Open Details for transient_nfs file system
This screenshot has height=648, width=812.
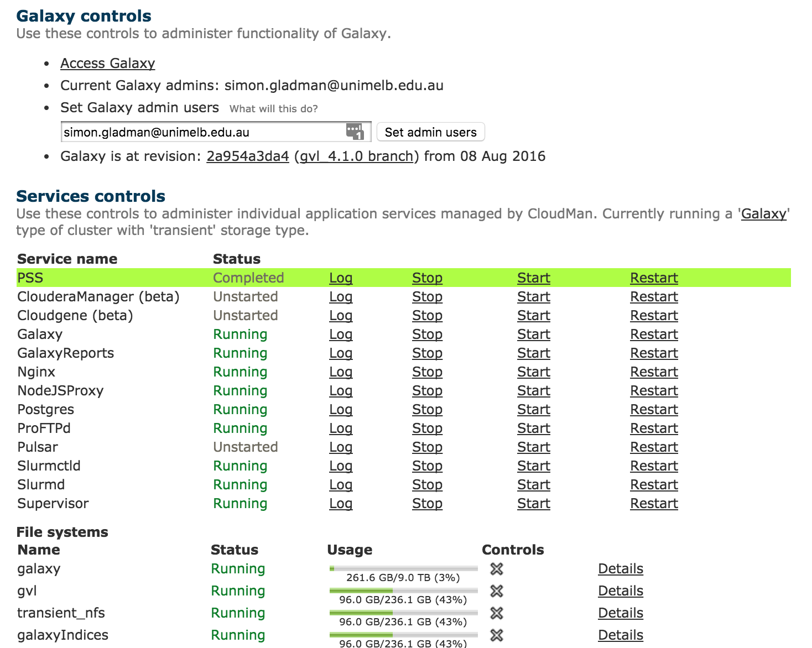click(x=621, y=613)
